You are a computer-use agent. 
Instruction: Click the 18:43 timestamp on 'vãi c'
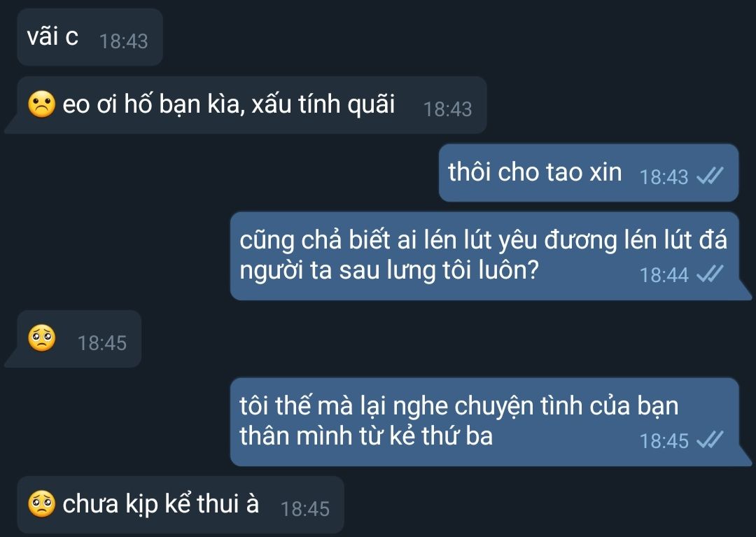[x=123, y=41]
